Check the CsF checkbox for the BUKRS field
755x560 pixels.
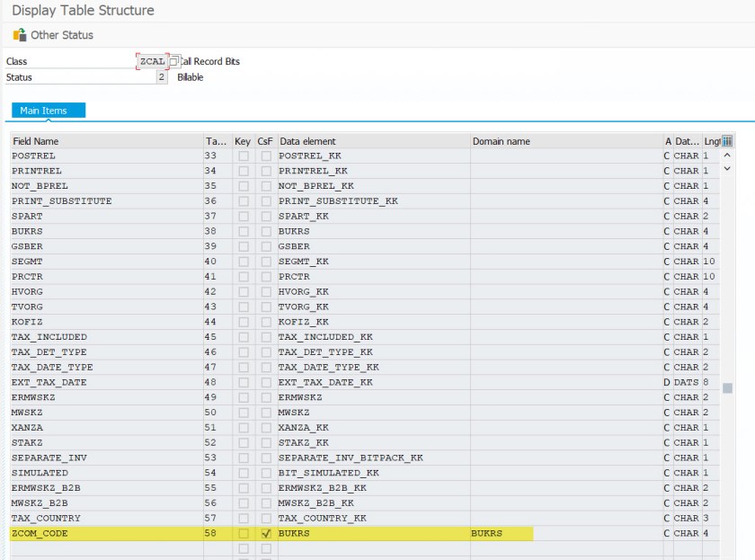tap(266, 231)
